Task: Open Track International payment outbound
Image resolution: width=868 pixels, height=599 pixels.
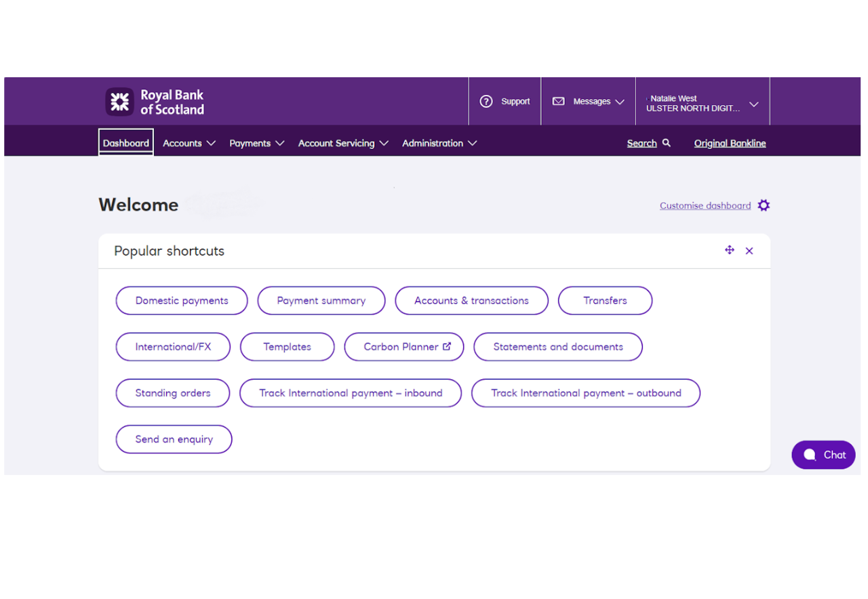Action: pyautogui.click(x=586, y=393)
